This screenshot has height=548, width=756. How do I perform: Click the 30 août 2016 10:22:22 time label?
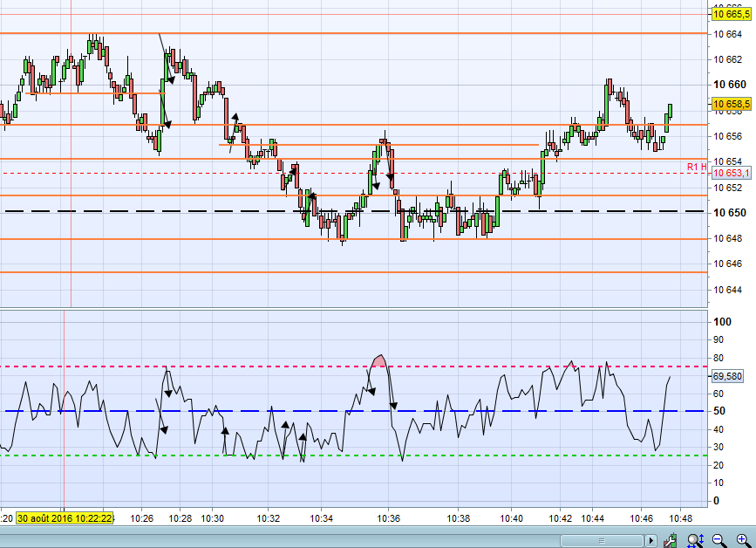click(x=65, y=518)
